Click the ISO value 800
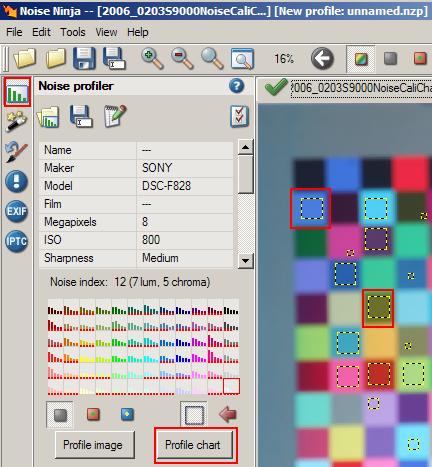This screenshot has width=432, height=467. pyautogui.click(x=185, y=240)
